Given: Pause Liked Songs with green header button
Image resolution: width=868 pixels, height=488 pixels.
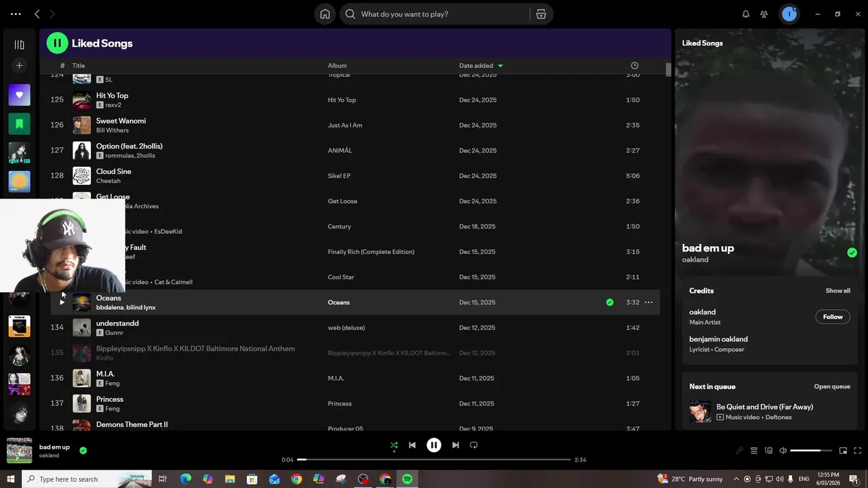Looking at the screenshot, I should (x=57, y=43).
